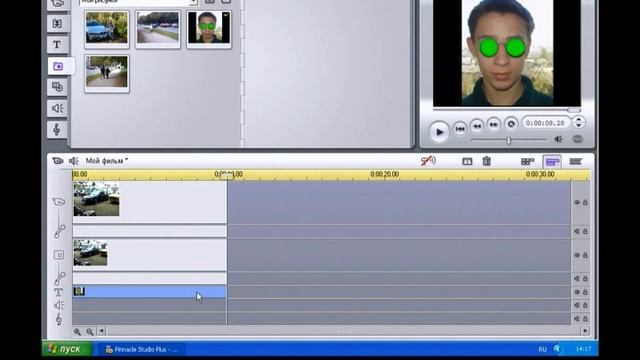
Task: Click the player volume speaker icon
Action: 558,139
